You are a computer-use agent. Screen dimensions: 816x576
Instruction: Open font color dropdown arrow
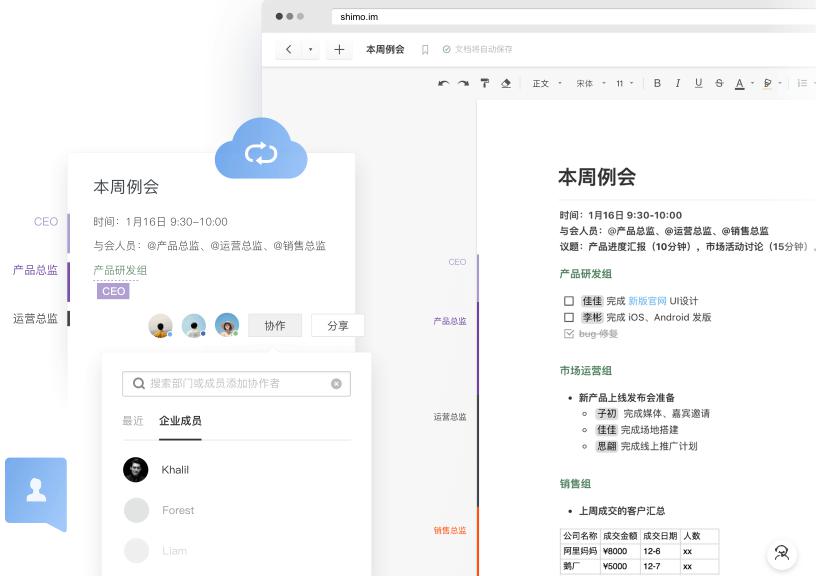[753, 83]
